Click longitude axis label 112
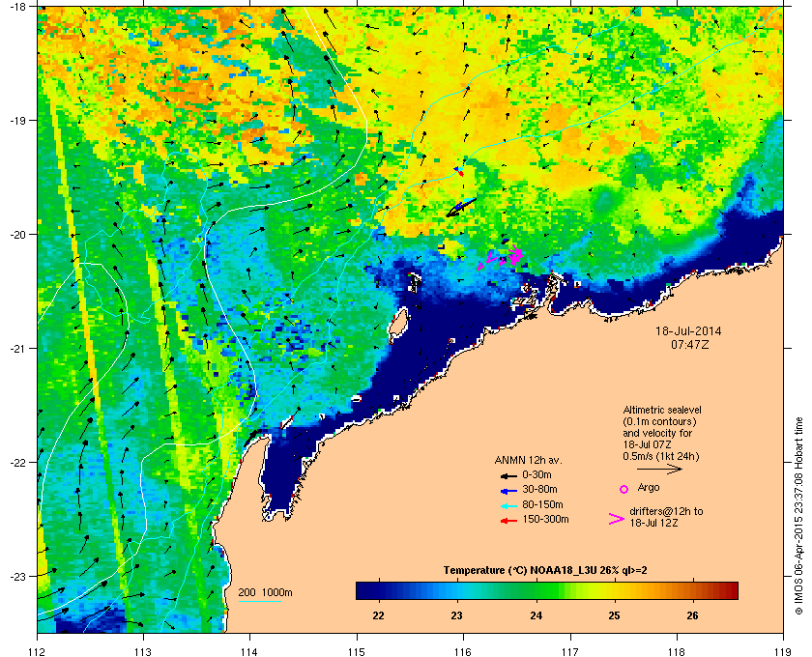Viewport: 812px width, 657px height. tap(38, 652)
